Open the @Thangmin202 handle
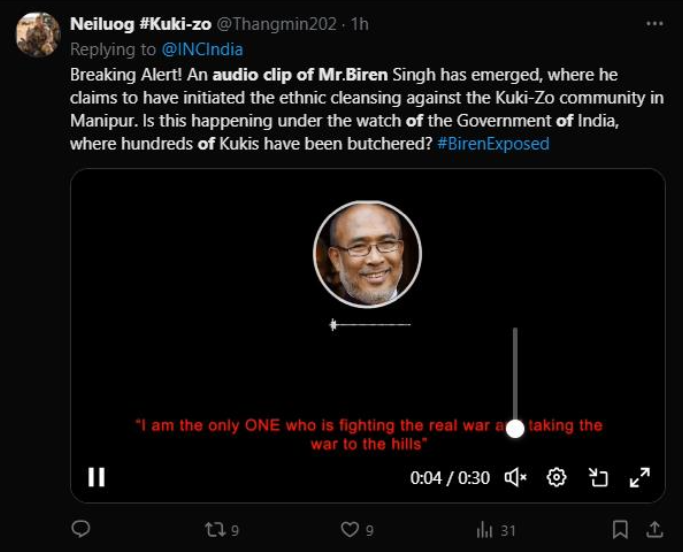The height and width of the screenshot is (552, 684). pos(270,25)
